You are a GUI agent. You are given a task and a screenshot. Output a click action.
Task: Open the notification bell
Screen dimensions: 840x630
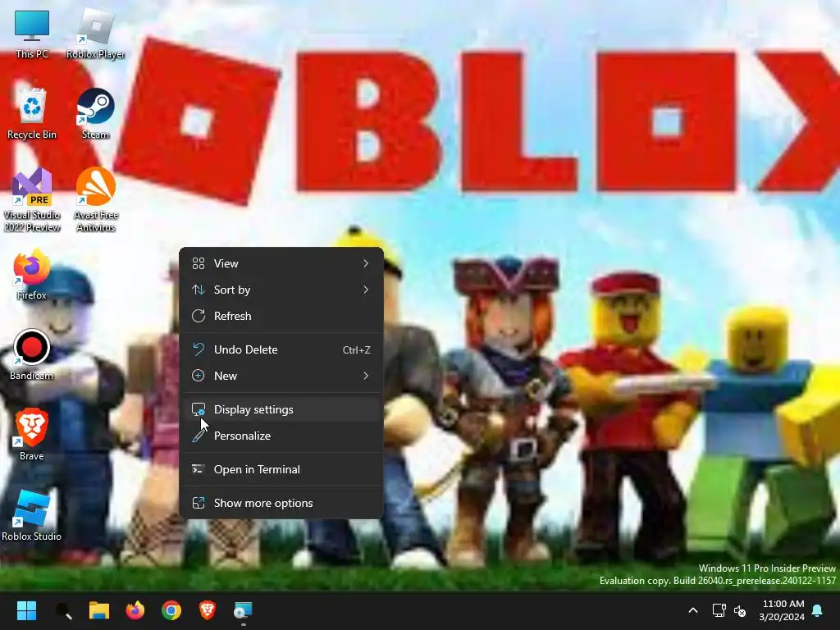(x=818, y=610)
